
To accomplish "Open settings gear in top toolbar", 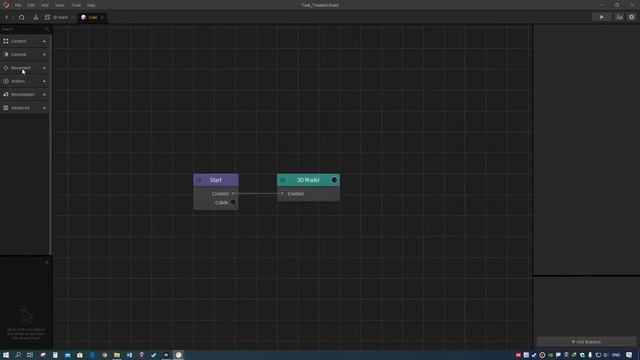I will click(x=631, y=17).
